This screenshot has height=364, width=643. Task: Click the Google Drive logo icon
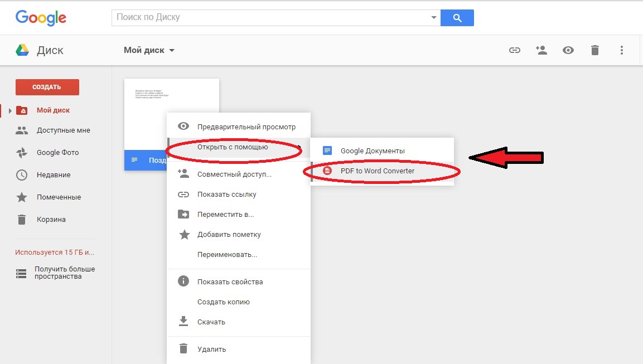pyautogui.click(x=22, y=50)
